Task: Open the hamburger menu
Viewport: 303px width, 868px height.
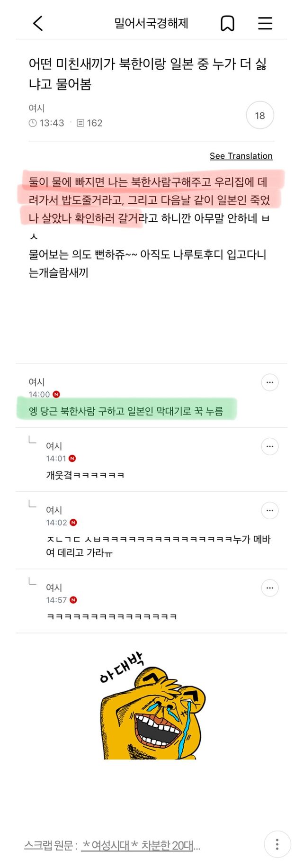Action: [265, 23]
